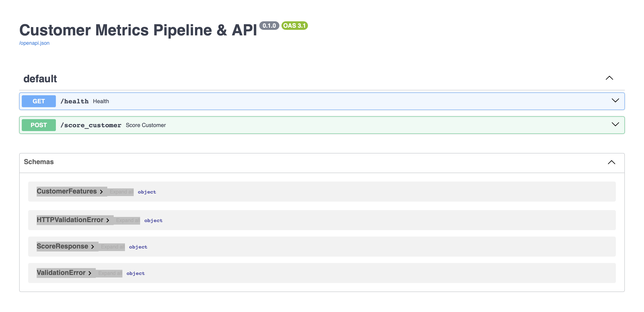Click Expand all for HTTPValidationError

pos(128,220)
